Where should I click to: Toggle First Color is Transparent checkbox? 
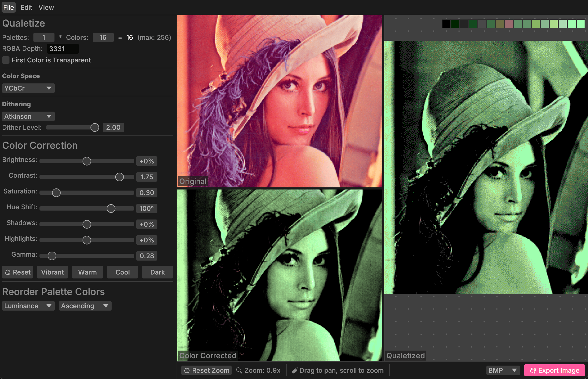click(x=6, y=60)
